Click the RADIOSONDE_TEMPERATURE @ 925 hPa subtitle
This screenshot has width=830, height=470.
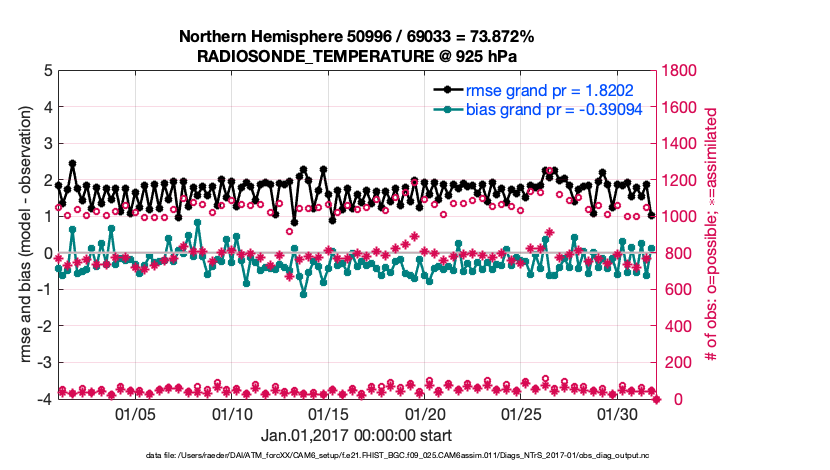356,56
